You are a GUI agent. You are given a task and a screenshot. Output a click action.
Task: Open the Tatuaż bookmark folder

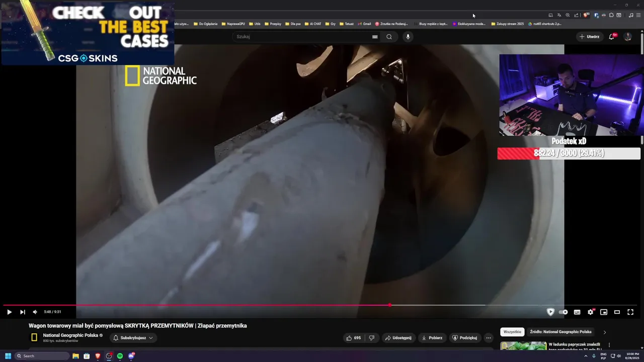point(346,24)
